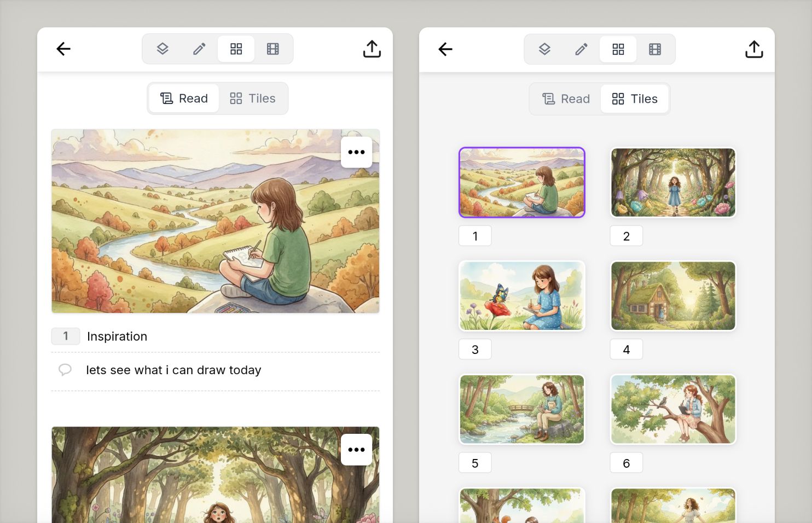Select filmstrip icon in left panel toolbar
The height and width of the screenshot is (523, 812).
point(272,49)
